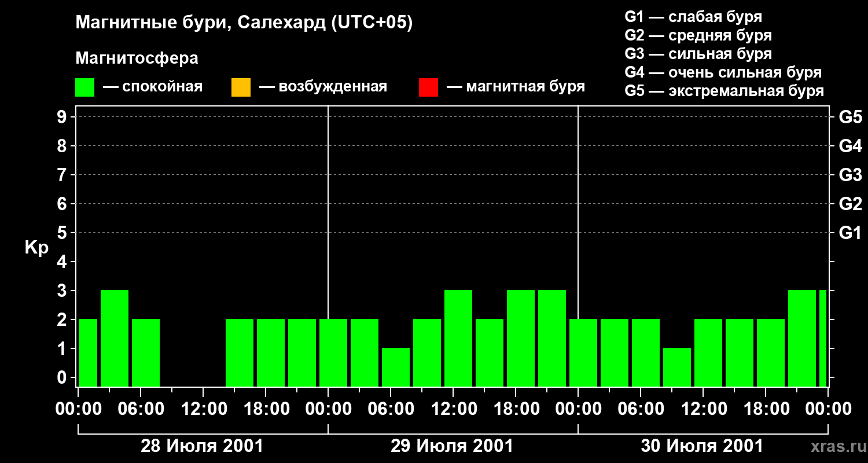Click the narrow Kp 2 bar at 00:00 on 28 Июля
This screenshot has height=463, width=868.
point(88,352)
